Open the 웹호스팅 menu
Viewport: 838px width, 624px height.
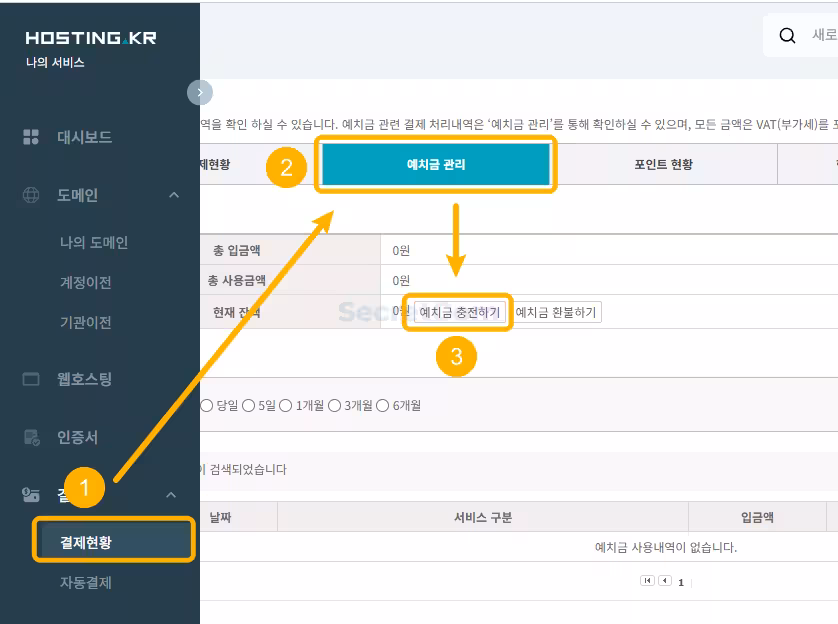click(84, 379)
